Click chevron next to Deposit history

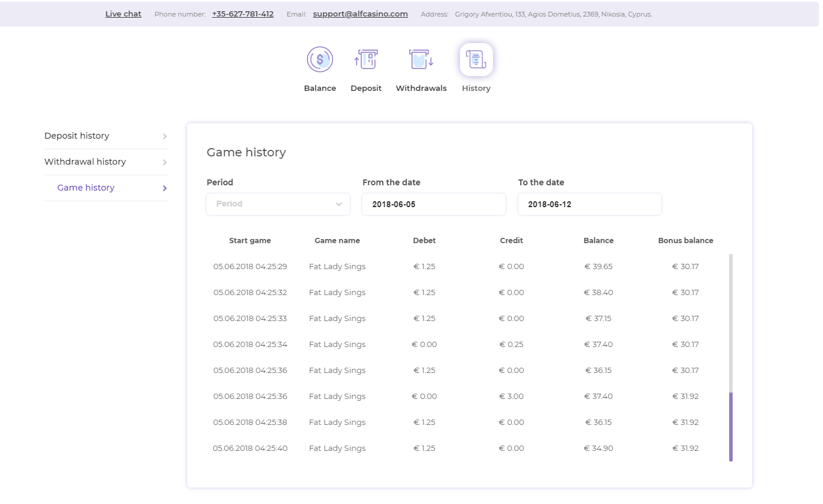[165, 136]
